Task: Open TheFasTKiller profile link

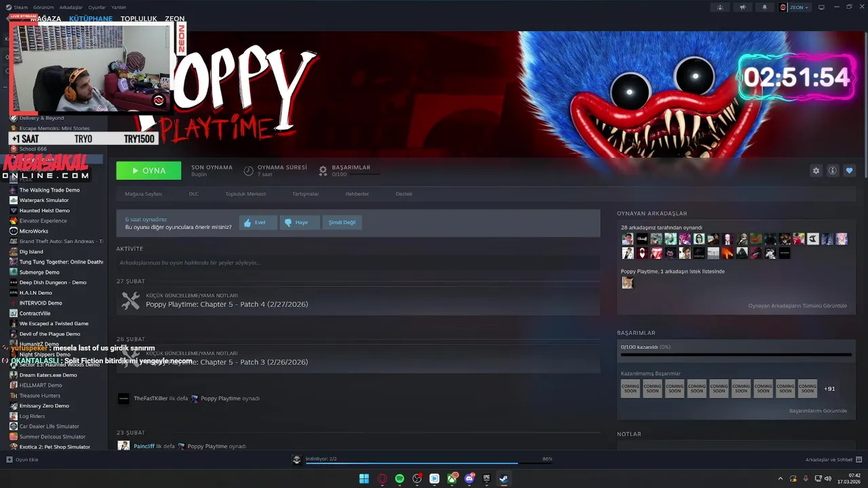Action: (151, 399)
